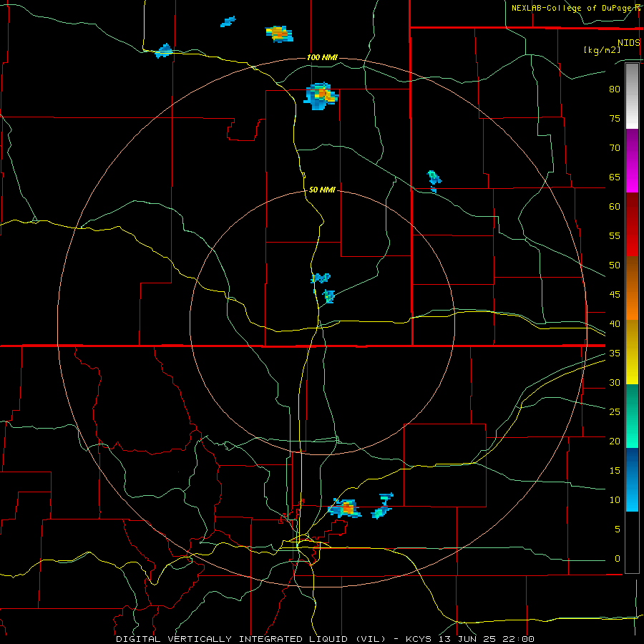Click the 5 value on the scale
This screenshot has width=644, height=644.
pyautogui.click(x=618, y=529)
